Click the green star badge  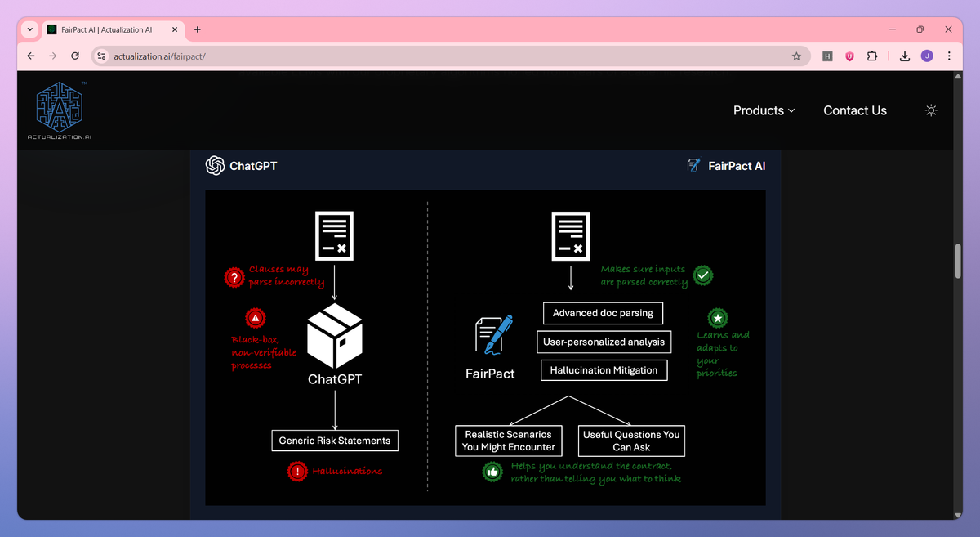point(718,318)
